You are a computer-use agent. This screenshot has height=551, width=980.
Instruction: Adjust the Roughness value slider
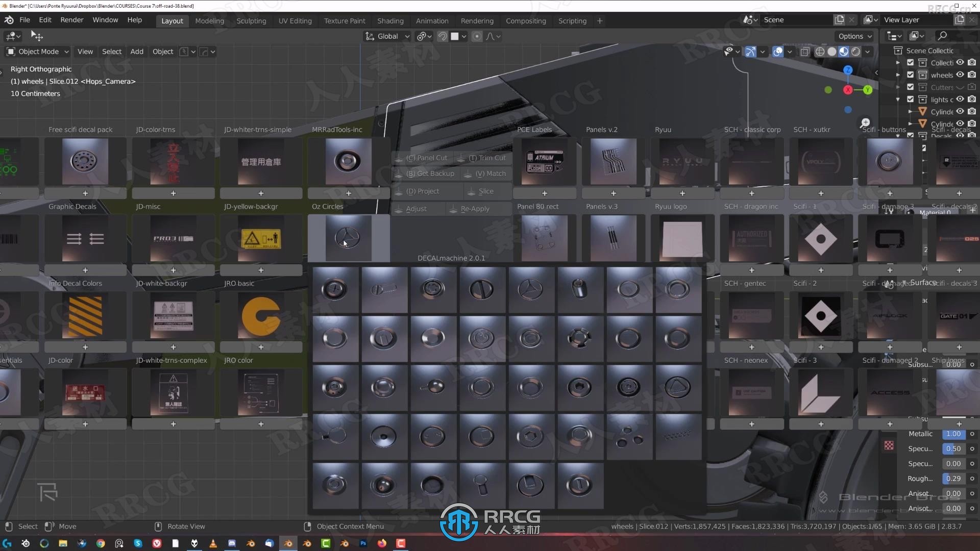coord(953,479)
